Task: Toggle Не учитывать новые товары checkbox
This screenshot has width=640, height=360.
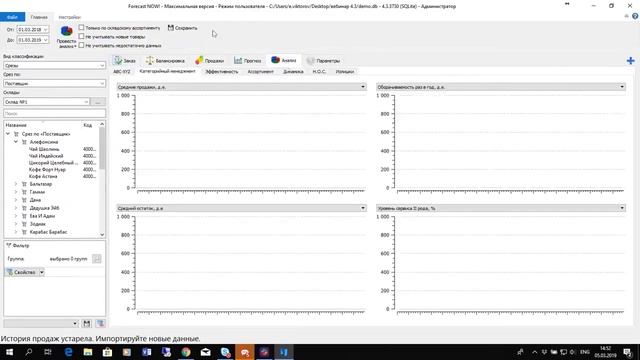Action: pos(82,36)
